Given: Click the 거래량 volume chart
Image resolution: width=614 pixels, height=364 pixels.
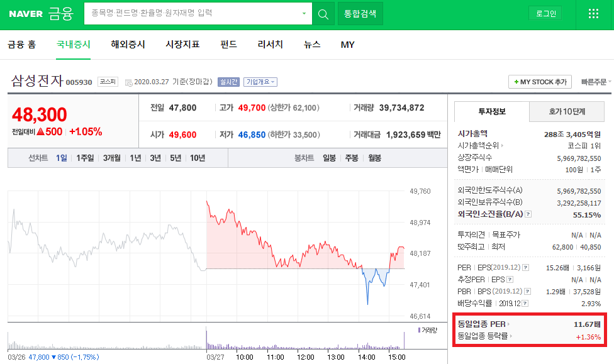Looking at the screenshot, I should 206,339.
